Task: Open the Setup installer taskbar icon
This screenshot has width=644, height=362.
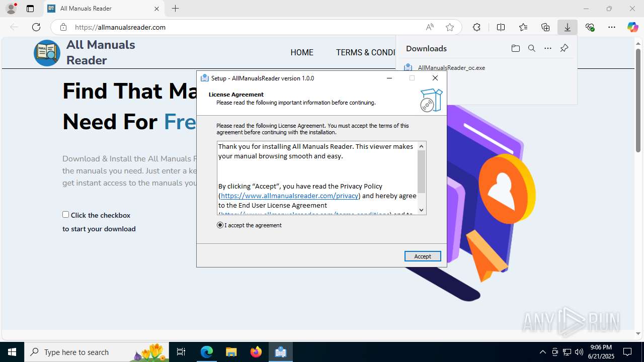Action: [280, 352]
